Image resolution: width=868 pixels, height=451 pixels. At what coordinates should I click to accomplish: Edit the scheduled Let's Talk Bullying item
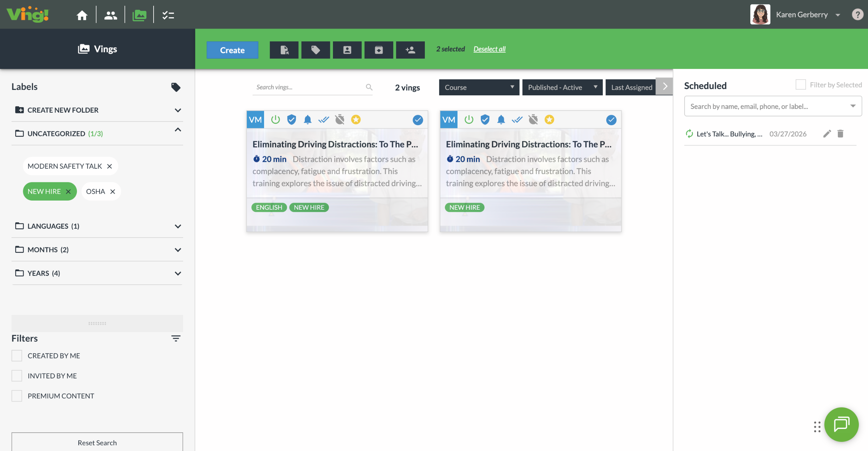[827, 134]
